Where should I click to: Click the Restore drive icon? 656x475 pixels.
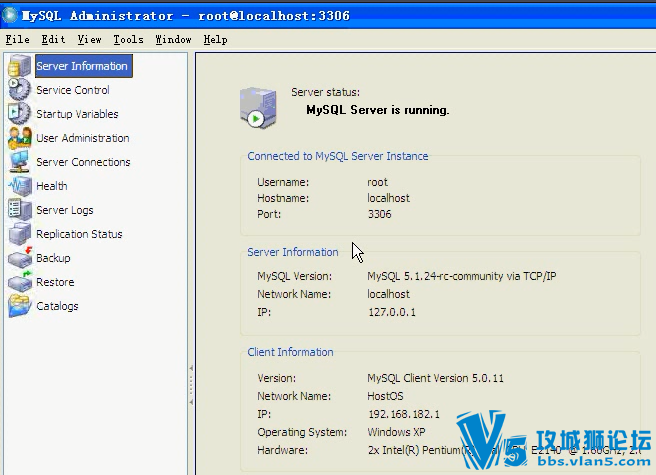(20, 282)
